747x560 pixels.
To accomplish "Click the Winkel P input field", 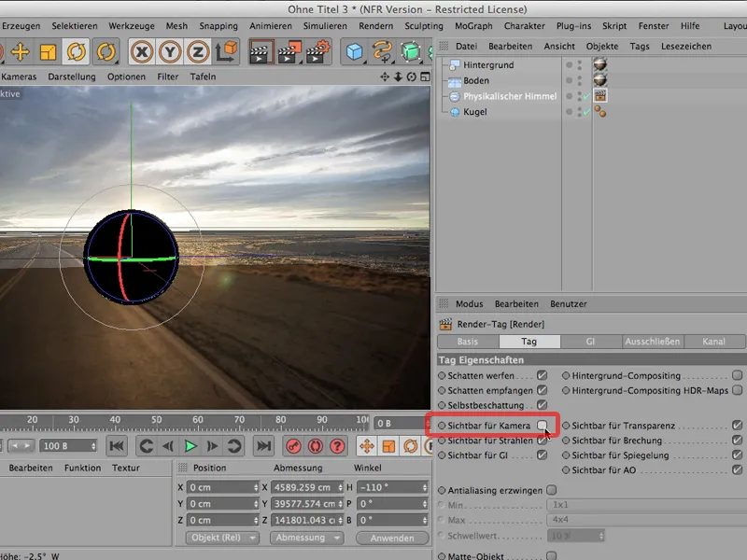I will pyautogui.click(x=392, y=503).
